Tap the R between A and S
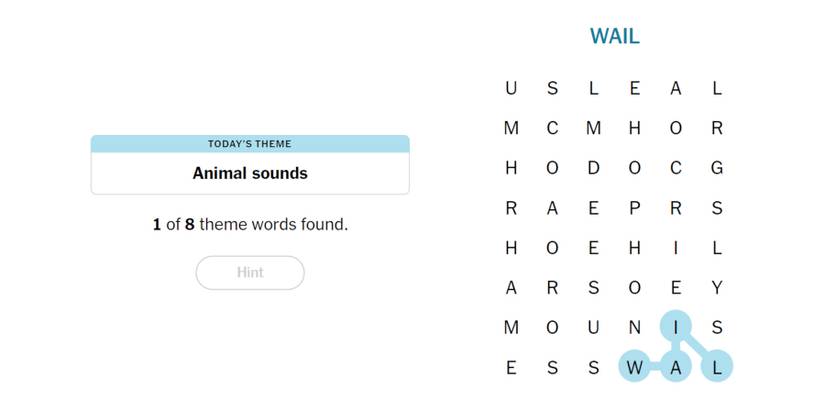The height and width of the screenshot is (413, 825). (x=552, y=288)
